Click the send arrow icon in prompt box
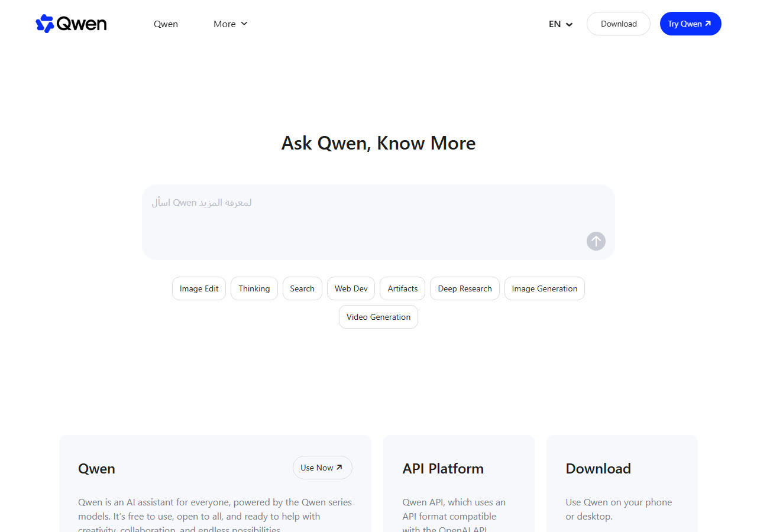Screen dimensions: 757x532 coord(596,241)
